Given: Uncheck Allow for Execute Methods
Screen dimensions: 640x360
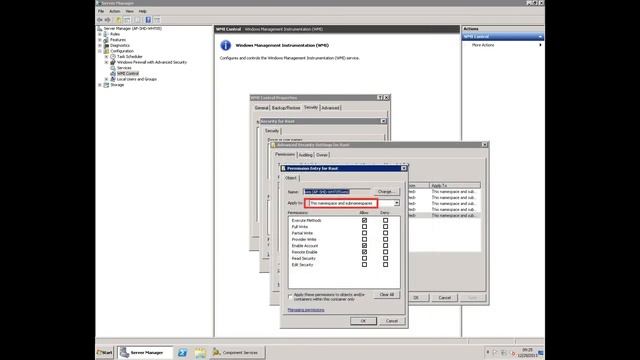Looking at the screenshot, I should coord(364,220).
